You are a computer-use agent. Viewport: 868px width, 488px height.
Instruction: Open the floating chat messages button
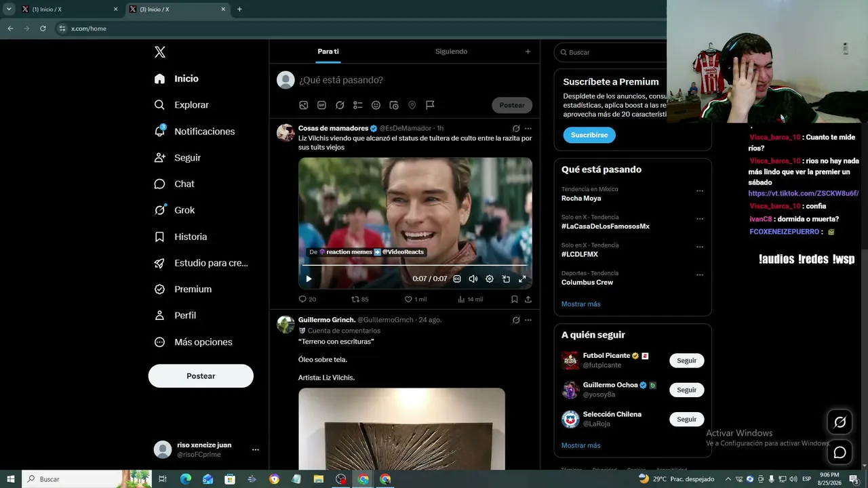840,452
